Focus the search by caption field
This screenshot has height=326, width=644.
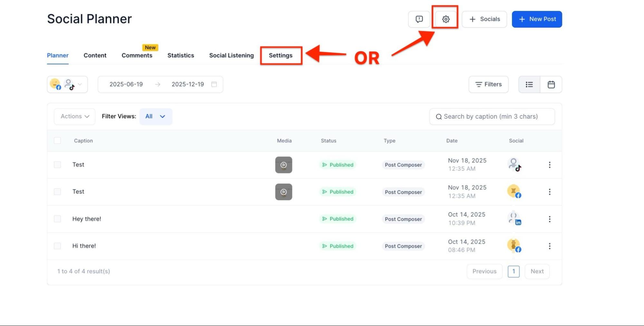click(492, 116)
